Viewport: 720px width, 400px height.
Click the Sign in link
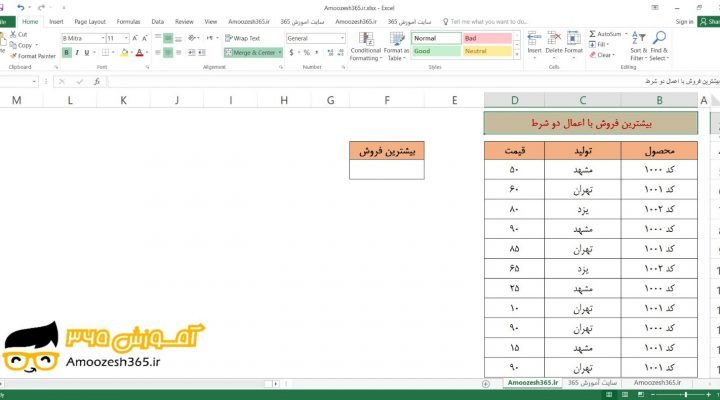click(x=684, y=22)
